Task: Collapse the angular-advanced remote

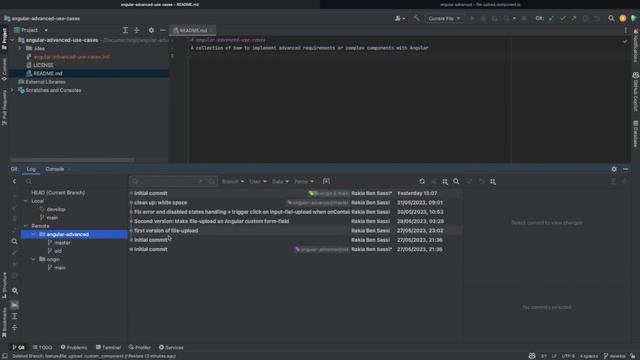Action: click(33, 234)
